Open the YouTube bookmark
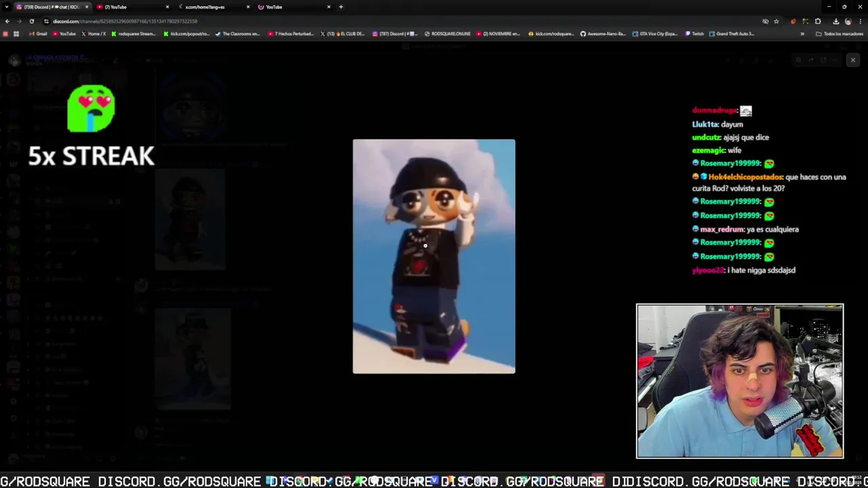Image resolution: width=868 pixels, height=488 pixels. pos(64,33)
